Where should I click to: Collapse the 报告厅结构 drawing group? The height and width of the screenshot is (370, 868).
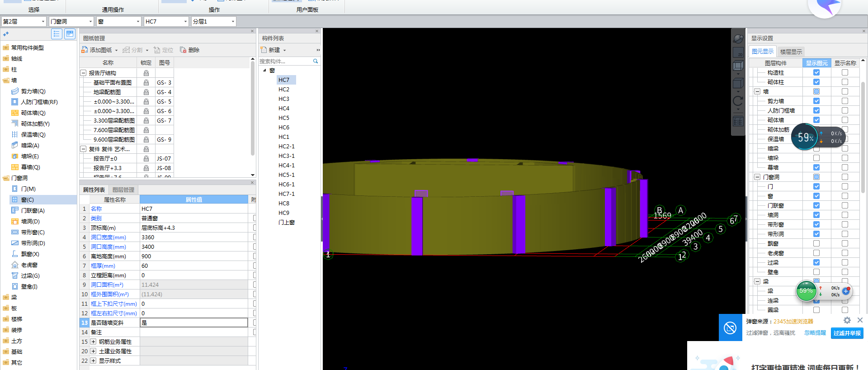pos(83,73)
